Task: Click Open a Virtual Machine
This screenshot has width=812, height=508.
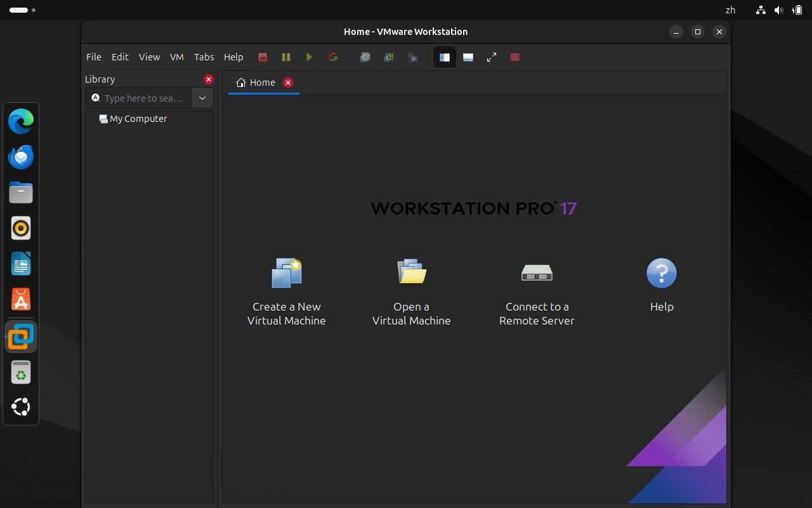Action: [x=412, y=292]
